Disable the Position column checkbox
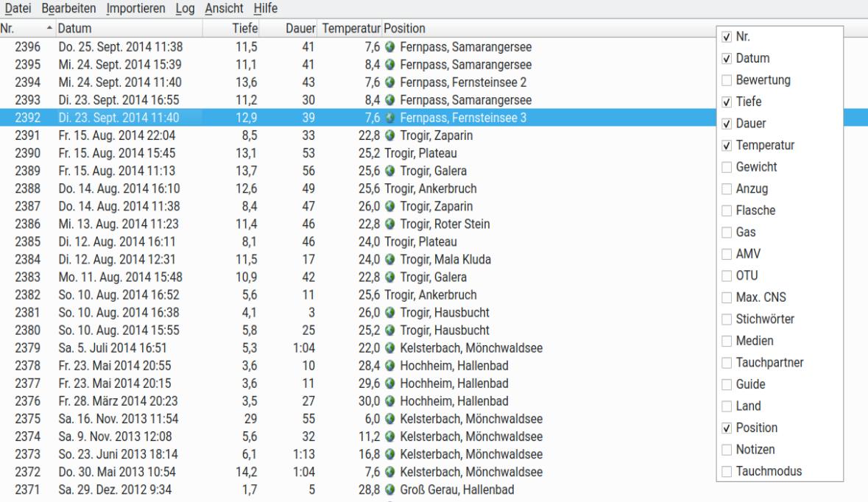The width and height of the screenshot is (868, 502). (725, 427)
